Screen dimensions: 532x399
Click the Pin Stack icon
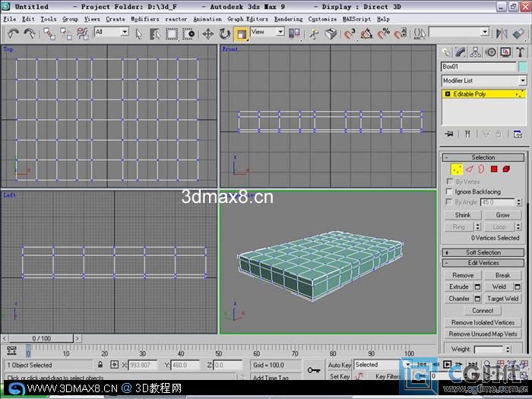pos(449,134)
